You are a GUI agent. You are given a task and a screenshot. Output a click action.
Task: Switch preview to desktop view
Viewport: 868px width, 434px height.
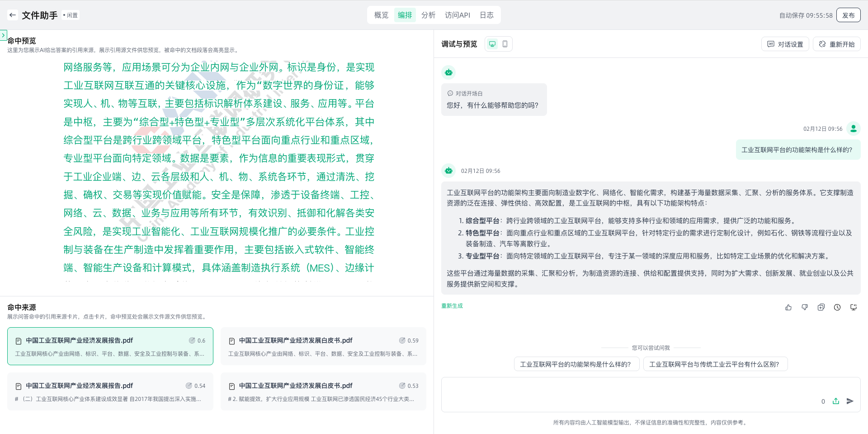[x=492, y=44]
